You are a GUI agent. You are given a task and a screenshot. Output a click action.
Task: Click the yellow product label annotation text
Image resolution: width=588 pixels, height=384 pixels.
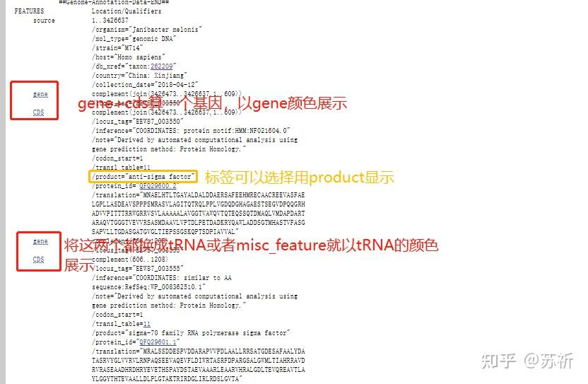coord(299,178)
